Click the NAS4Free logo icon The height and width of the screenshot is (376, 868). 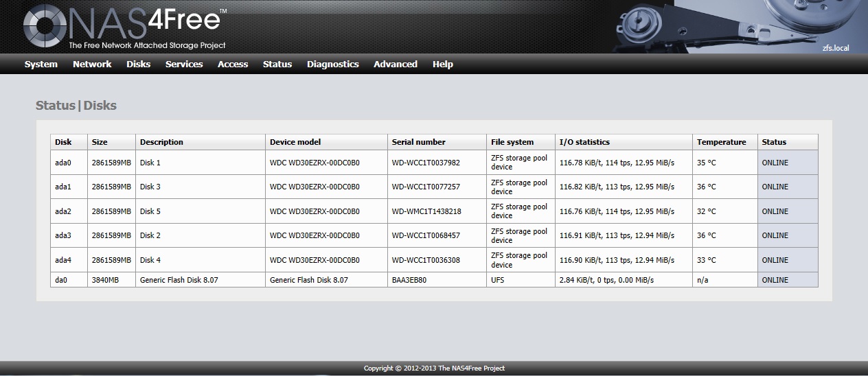pyautogui.click(x=44, y=27)
